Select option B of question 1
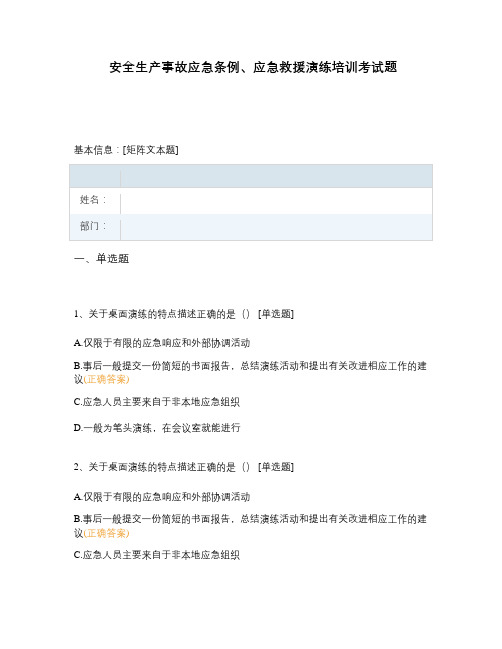 point(250,373)
